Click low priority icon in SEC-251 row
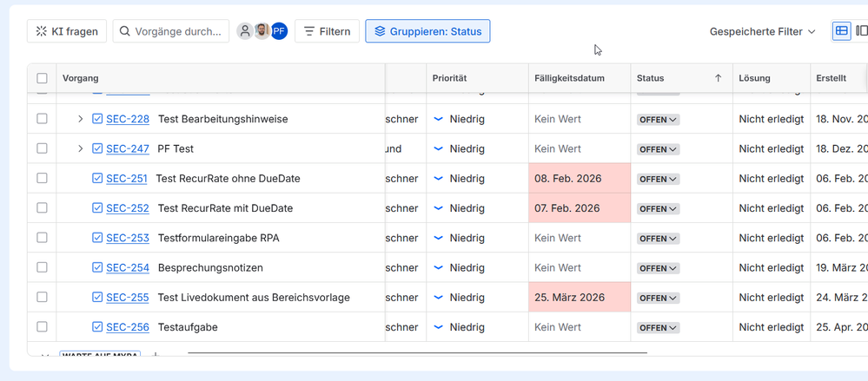Viewport: 868px width, 381px height. point(439,179)
